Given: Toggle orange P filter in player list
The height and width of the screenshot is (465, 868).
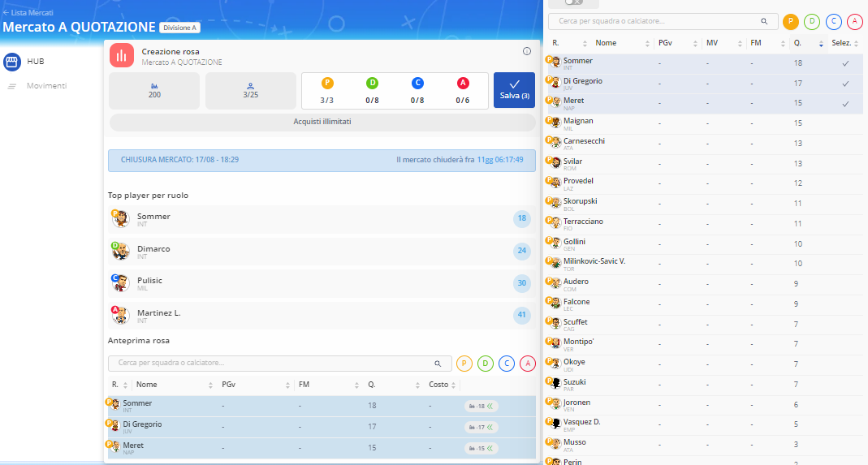Looking at the screenshot, I should (x=791, y=22).
